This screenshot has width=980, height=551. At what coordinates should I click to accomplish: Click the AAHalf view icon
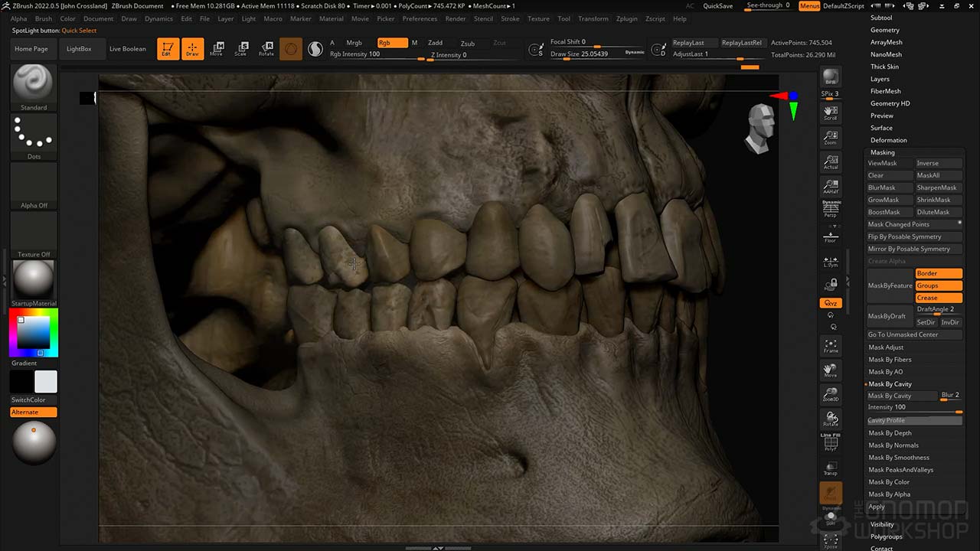click(830, 187)
